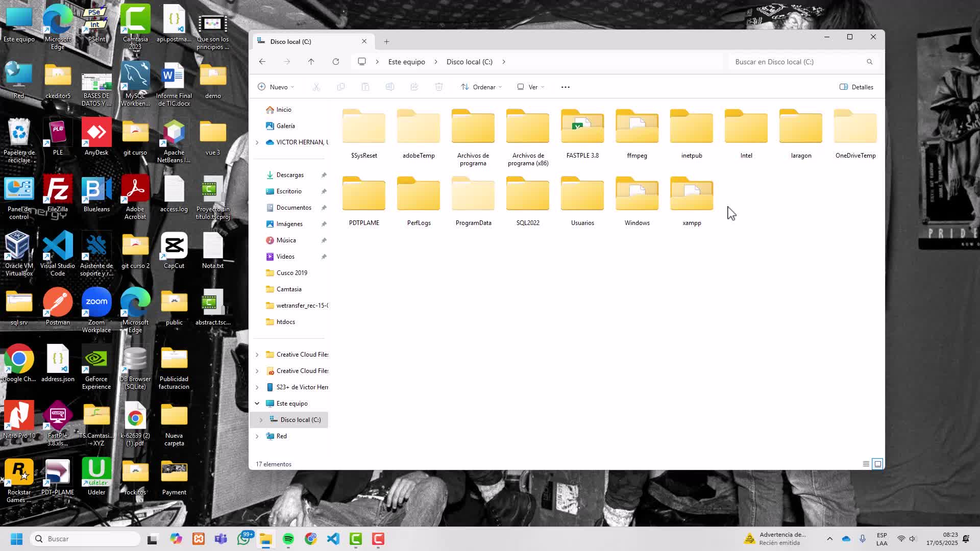
Task: Click the Share icon in toolbar
Action: pyautogui.click(x=414, y=87)
